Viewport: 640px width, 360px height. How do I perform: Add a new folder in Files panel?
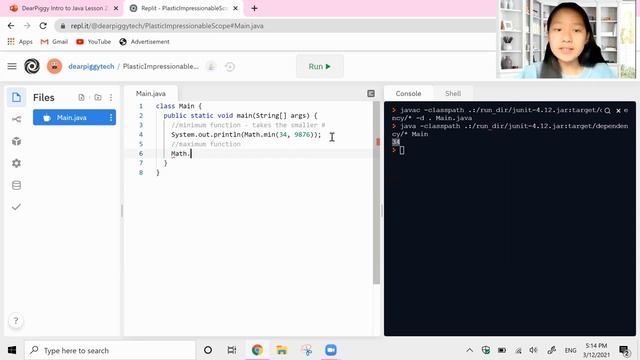(98, 98)
